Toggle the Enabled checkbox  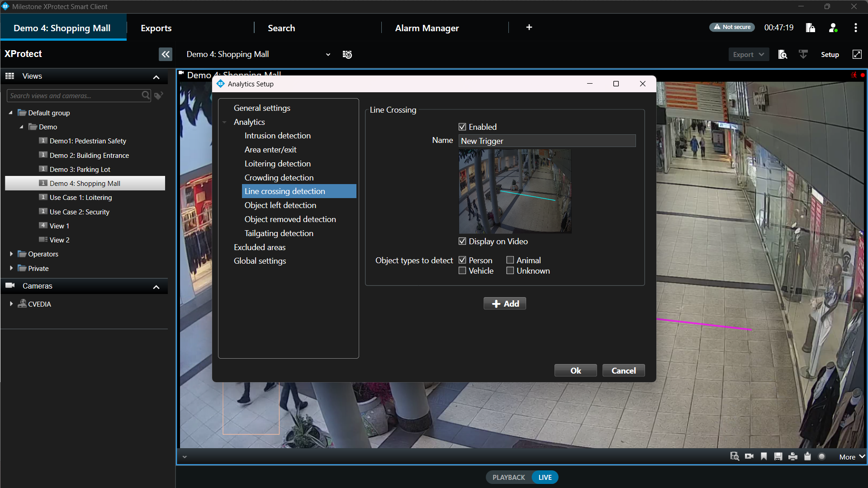click(462, 127)
